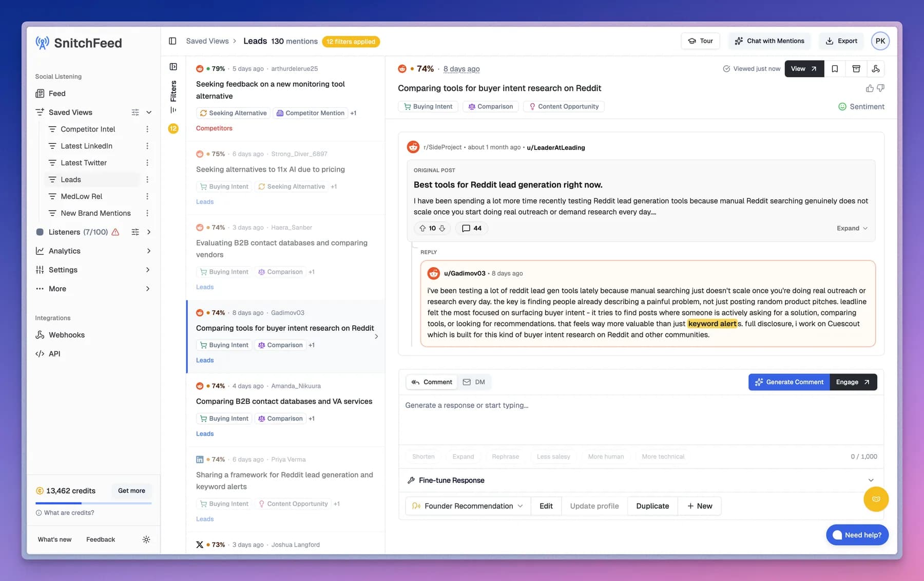
Task: Collapse the Saved Views section chevron
Action: point(149,113)
